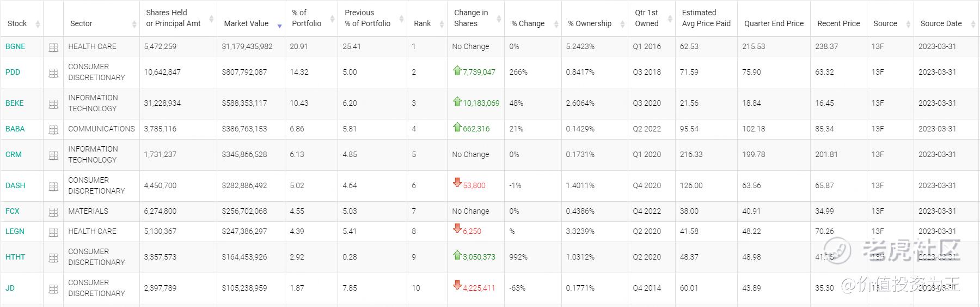
Task: Click the grid icon in the DASH row
Action: [x=53, y=186]
